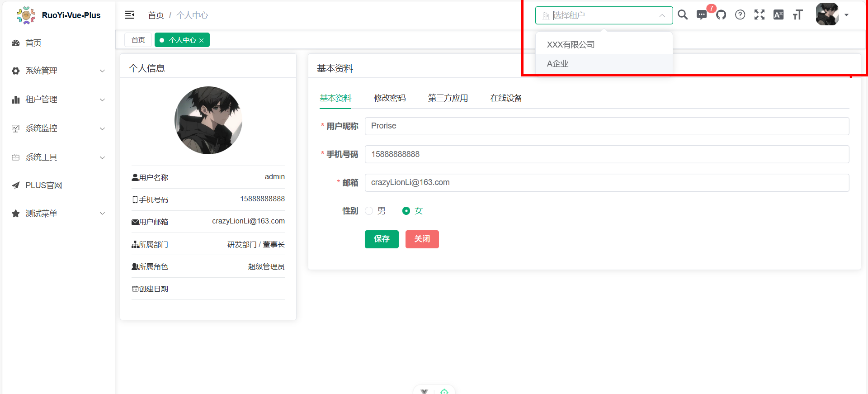Choose A企业 from tenant dropdown
The height and width of the screenshot is (394, 868).
(x=558, y=64)
